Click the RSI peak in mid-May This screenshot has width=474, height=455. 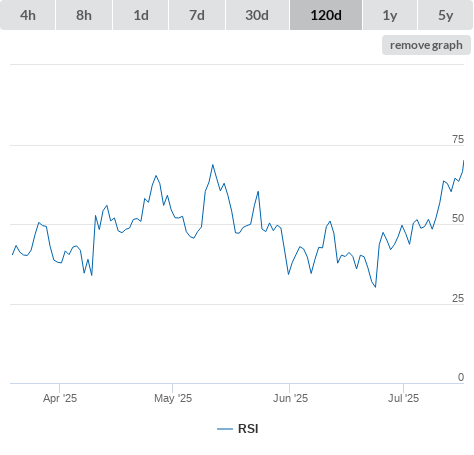coord(213,165)
